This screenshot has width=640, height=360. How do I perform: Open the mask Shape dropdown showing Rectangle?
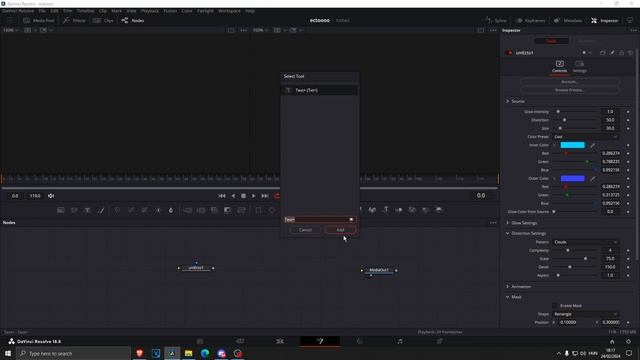[x=585, y=314]
